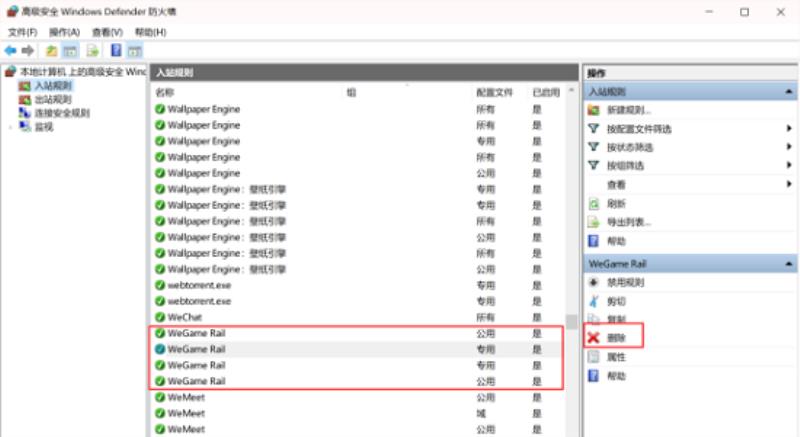Toggle the show/hide action pane toolbar icon
The height and width of the screenshot is (437, 800).
[135, 50]
